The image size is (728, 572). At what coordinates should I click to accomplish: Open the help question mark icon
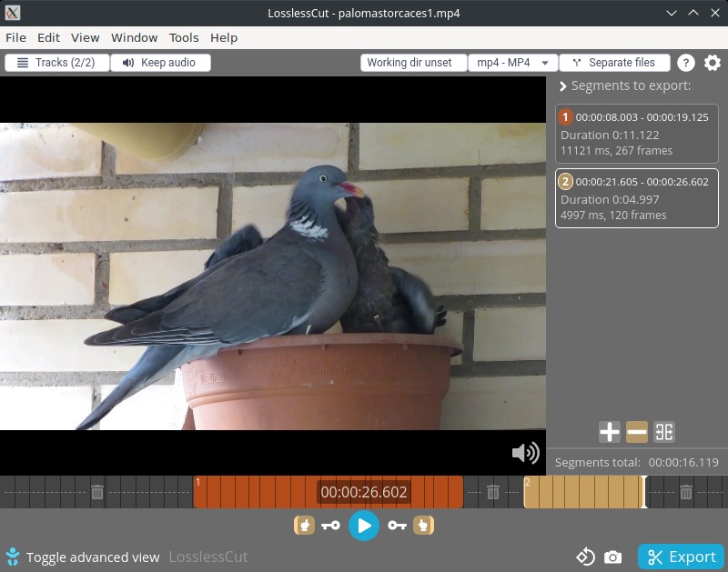[686, 63]
